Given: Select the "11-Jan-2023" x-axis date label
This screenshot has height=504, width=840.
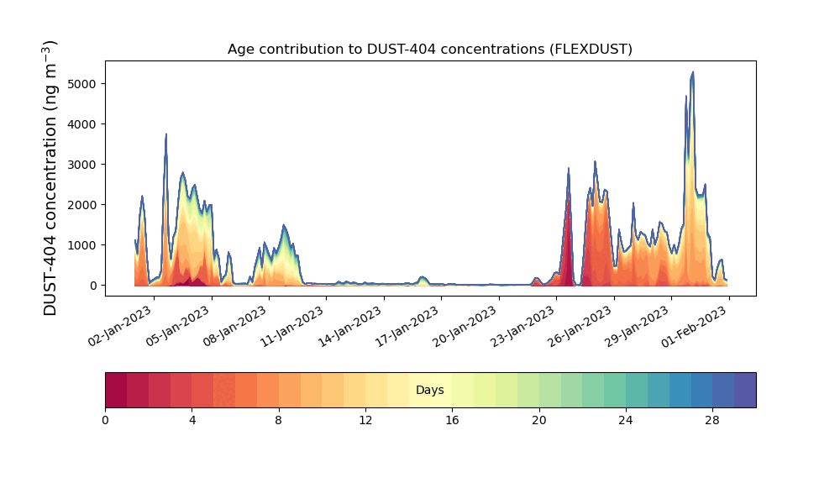Looking at the screenshot, I should tap(292, 326).
